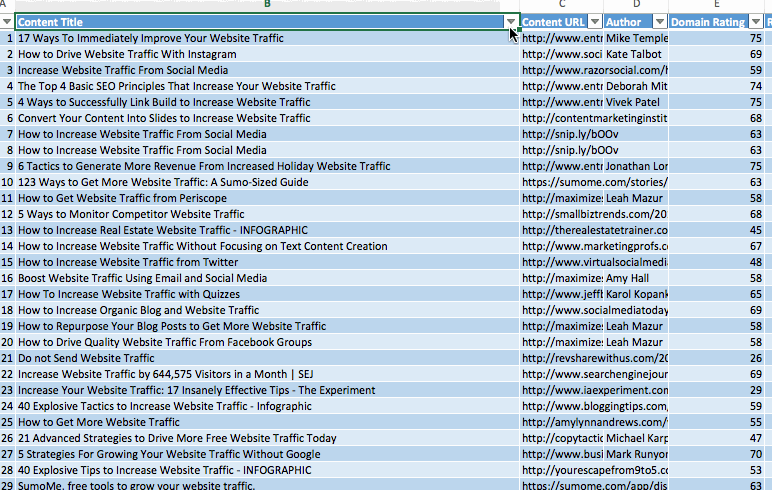This screenshot has width=772, height=490.
Task: Click '4 Ways to Successfully Link Build' cell
Action: (267, 102)
